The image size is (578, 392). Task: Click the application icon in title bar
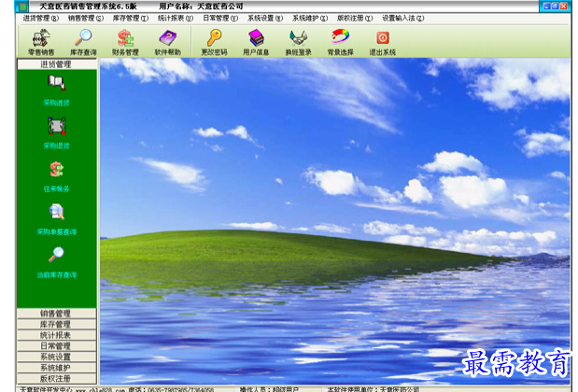tap(22, 7)
